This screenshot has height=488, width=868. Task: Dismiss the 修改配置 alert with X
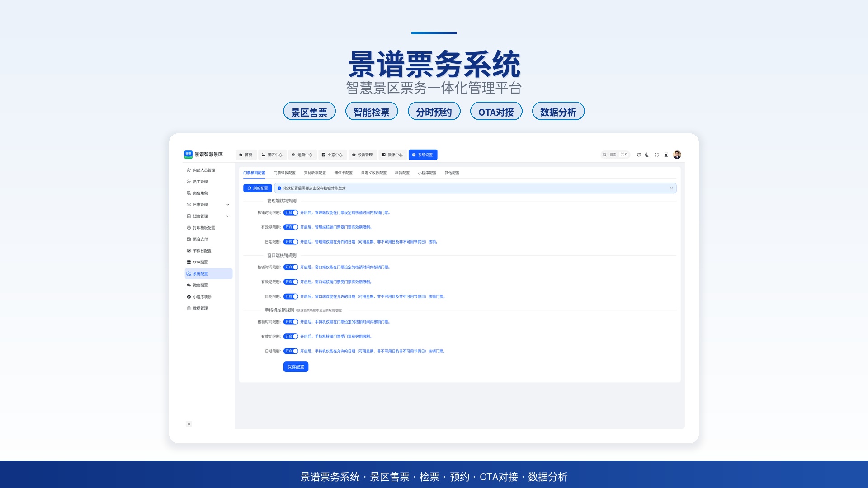click(671, 188)
